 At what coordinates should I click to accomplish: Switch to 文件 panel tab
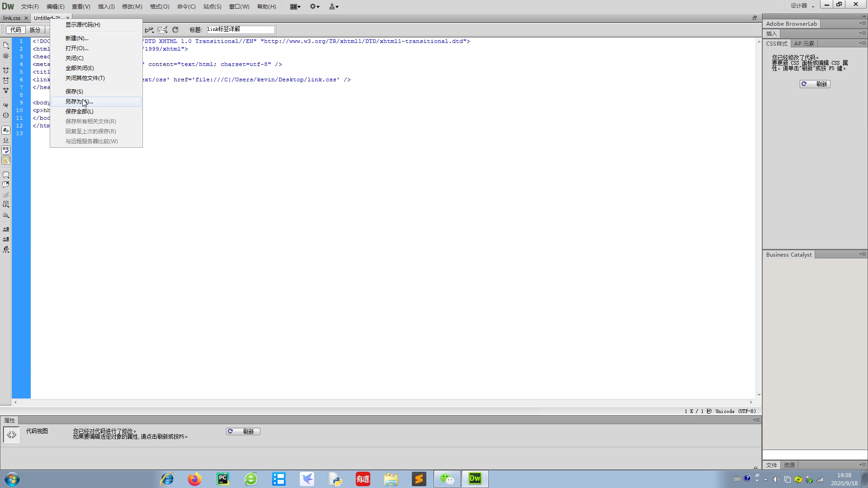click(x=772, y=465)
